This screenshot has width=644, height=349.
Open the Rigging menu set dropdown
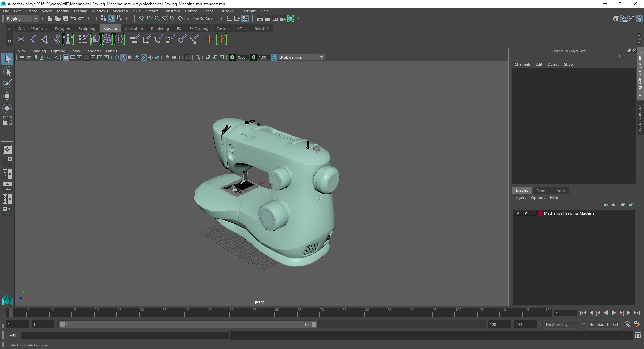coord(22,19)
